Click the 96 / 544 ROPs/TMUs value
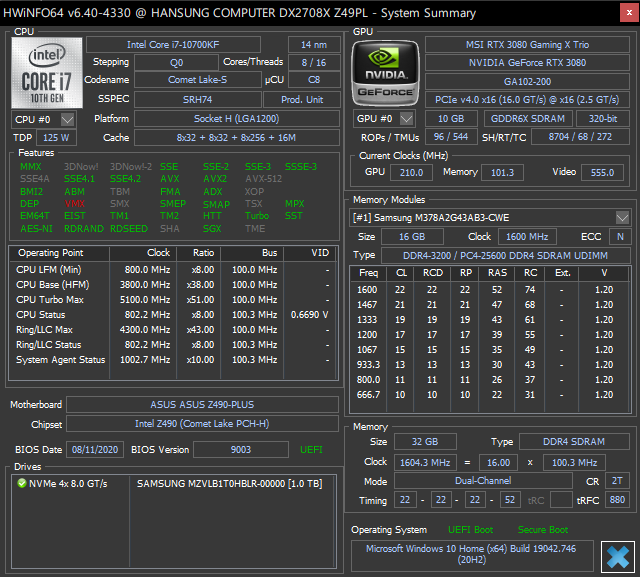This screenshot has width=640, height=577. pos(451,137)
